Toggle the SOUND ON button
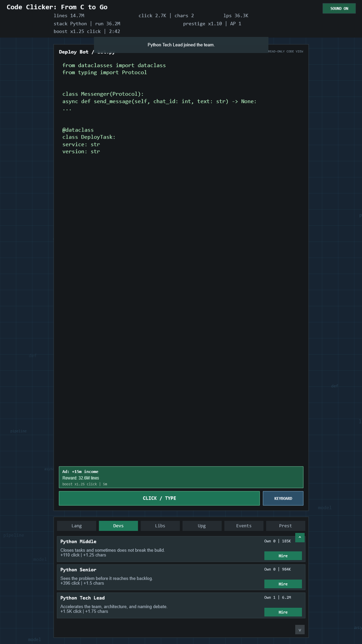Screen dimensions: 362x644 [339, 8]
